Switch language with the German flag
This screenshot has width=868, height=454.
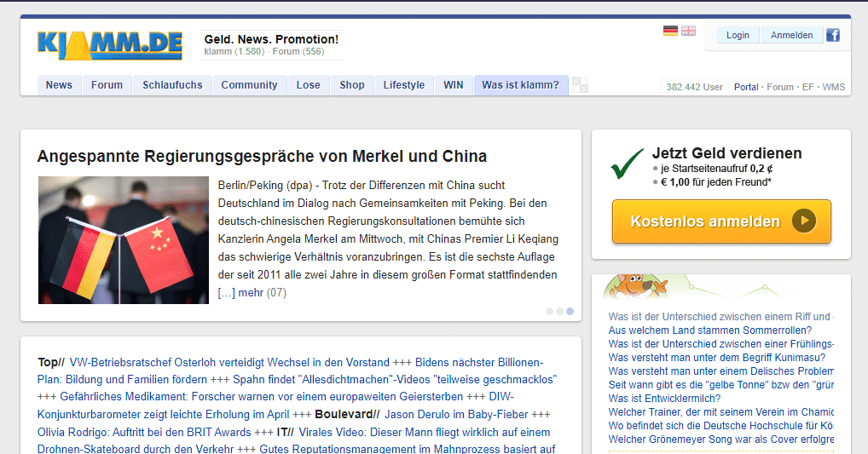pos(670,31)
